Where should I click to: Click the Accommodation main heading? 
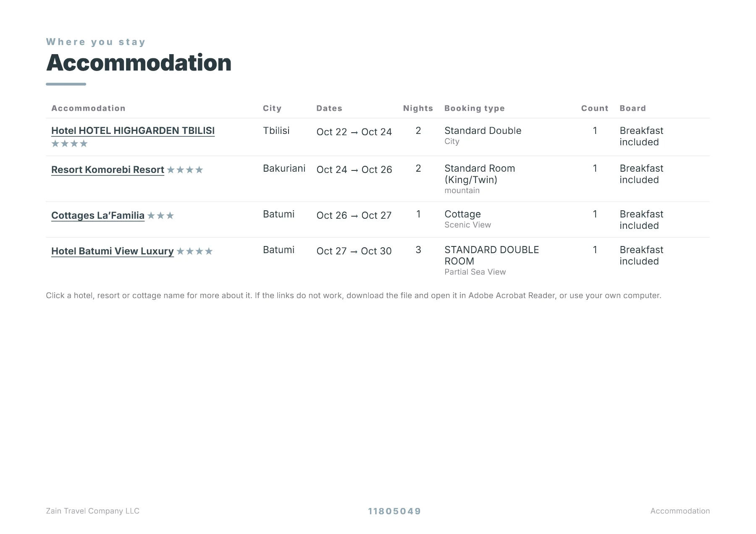pyautogui.click(x=139, y=63)
